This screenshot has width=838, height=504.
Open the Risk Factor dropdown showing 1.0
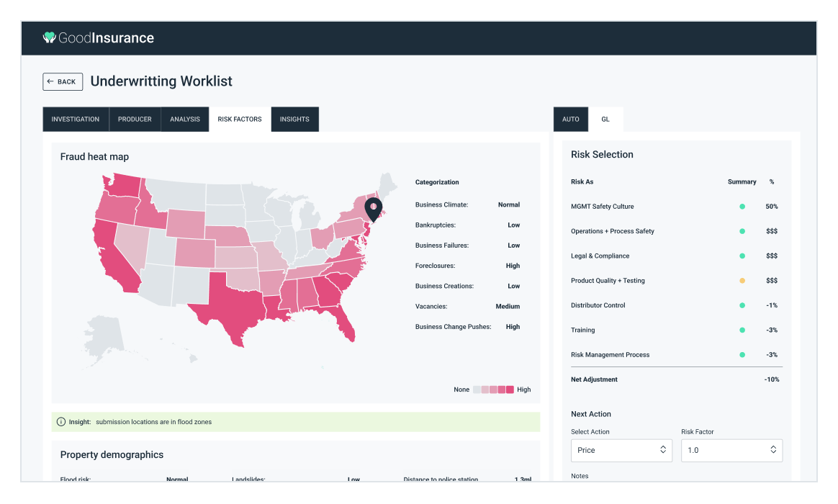(731, 450)
